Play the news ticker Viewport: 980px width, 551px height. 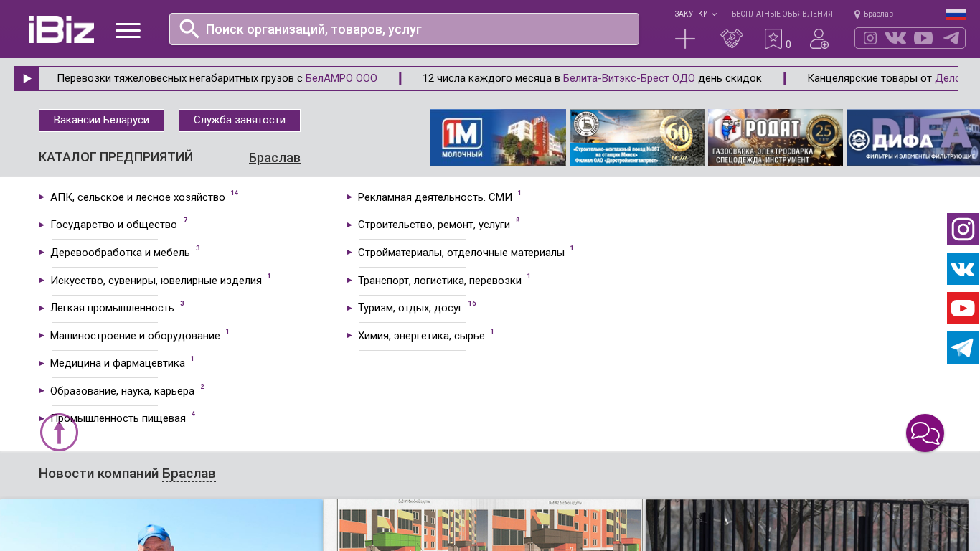(27, 79)
